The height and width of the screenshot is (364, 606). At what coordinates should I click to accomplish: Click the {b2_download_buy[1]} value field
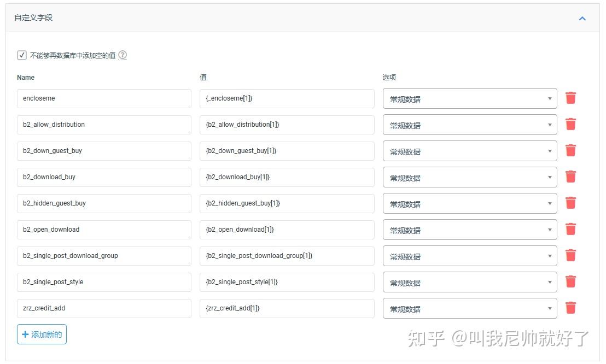click(287, 177)
